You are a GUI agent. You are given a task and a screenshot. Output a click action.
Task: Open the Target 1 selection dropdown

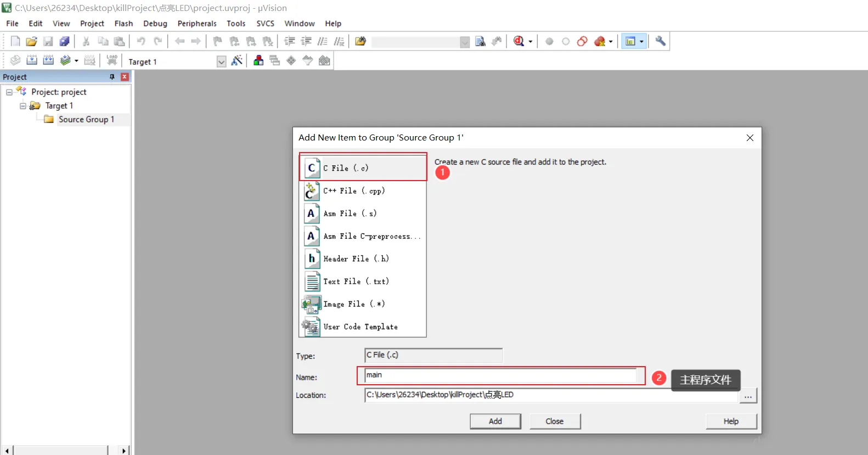click(221, 61)
